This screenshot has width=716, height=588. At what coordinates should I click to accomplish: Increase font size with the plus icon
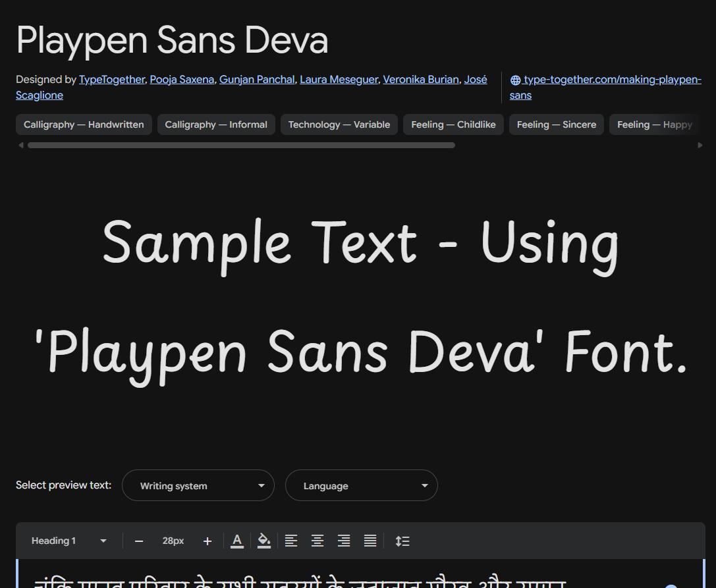(x=207, y=541)
